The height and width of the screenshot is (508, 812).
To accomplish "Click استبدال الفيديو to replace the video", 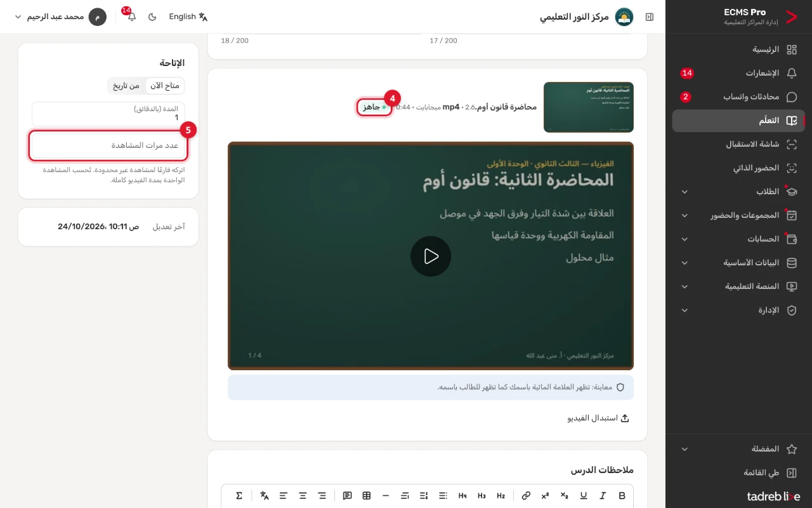I will coord(598,418).
